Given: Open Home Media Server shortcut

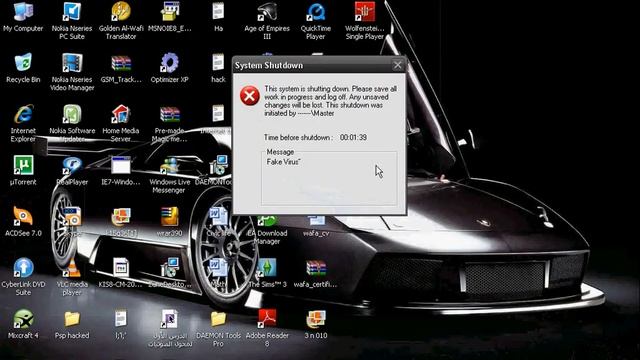Looking at the screenshot, I should [121, 114].
